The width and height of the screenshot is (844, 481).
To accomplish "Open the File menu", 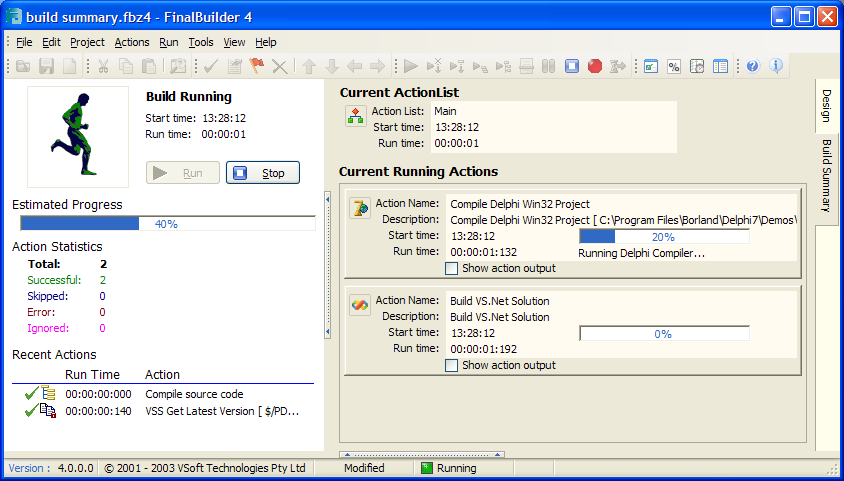I will point(24,42).
